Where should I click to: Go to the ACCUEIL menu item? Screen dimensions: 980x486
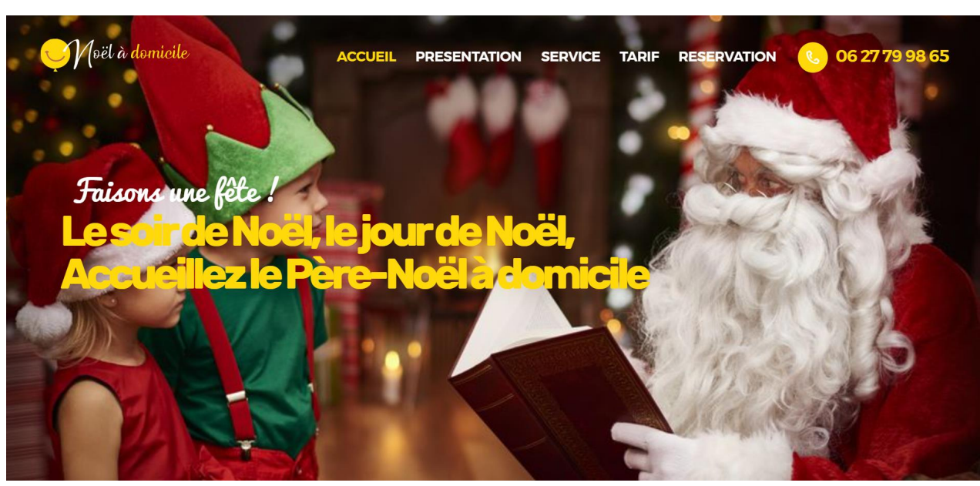(366, 56)
